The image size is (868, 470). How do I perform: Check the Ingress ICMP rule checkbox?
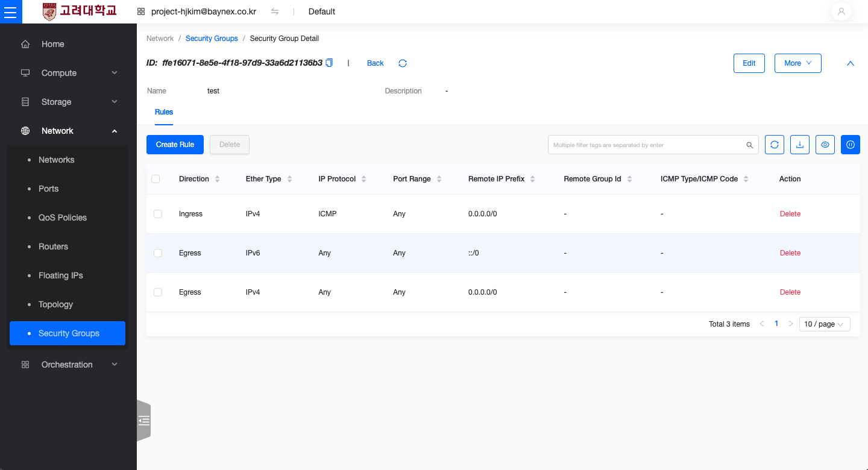[158, 214]
